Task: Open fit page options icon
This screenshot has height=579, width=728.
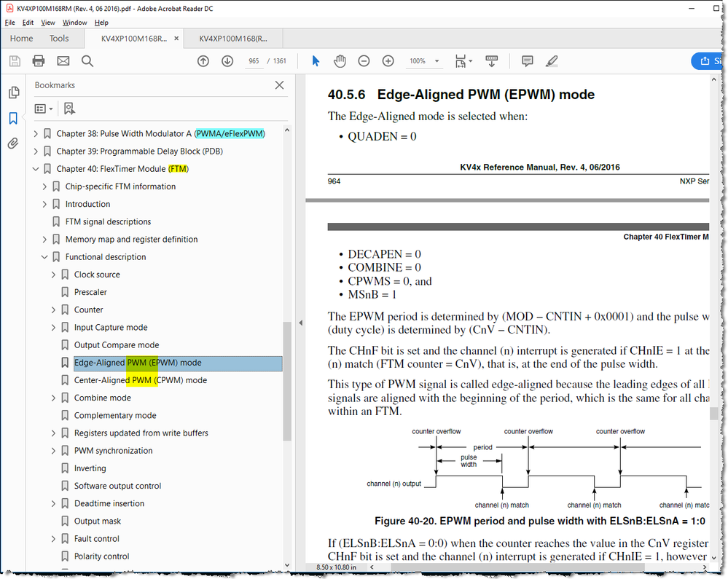Action: (x=463, y=60)
